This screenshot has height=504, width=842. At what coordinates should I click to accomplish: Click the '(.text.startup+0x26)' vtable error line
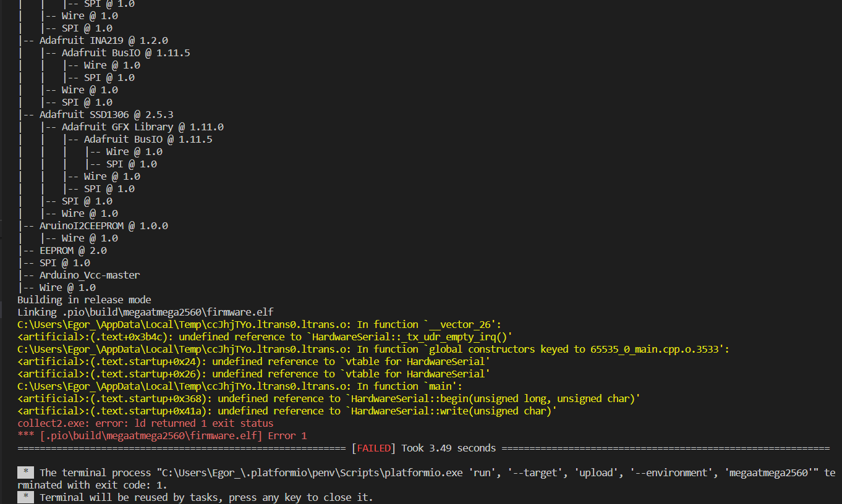[254, 374]
